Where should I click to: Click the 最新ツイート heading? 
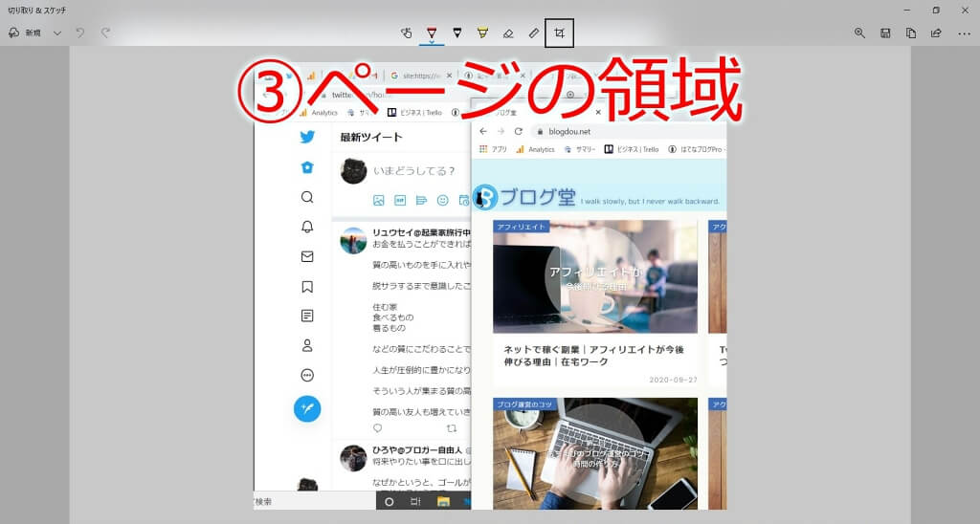[x=371, y=137]
